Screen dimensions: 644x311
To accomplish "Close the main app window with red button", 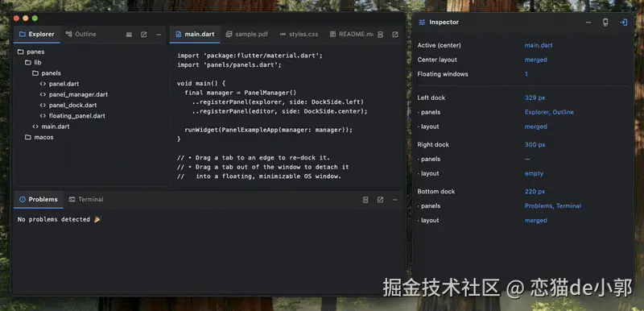I will point(16,18).
